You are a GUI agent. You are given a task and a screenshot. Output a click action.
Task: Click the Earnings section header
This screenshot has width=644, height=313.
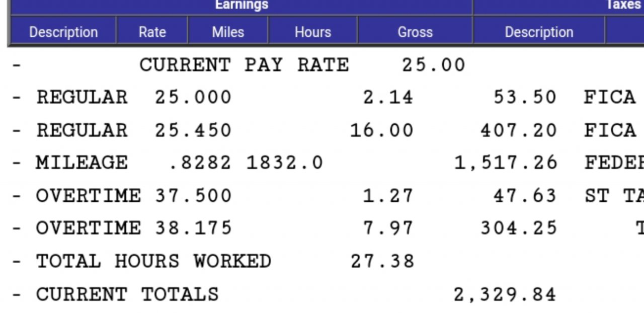point(242,5)
